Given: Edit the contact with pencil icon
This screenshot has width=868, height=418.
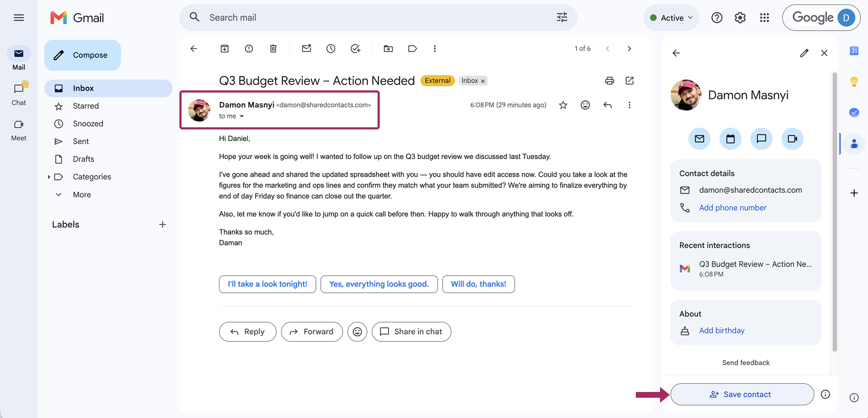Looking at the screenshot, I should click(804, 53).
